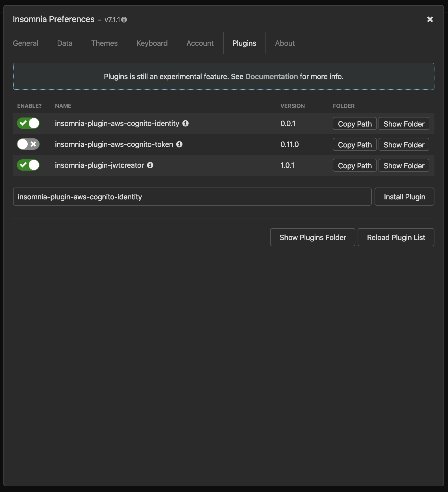The image size is (448, 492).
Task: Click version value 1.0.1
Action: [x=287, y=165]
